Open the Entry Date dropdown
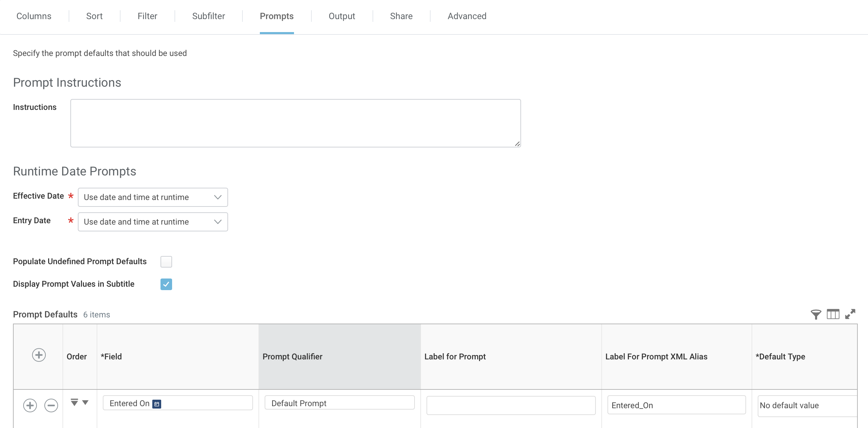868x428 pixels. (x=153, y=222)
